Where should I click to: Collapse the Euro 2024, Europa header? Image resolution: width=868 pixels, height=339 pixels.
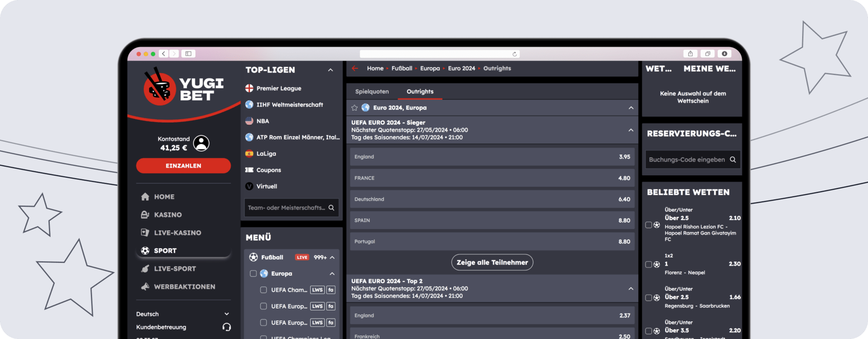[631, 108]
